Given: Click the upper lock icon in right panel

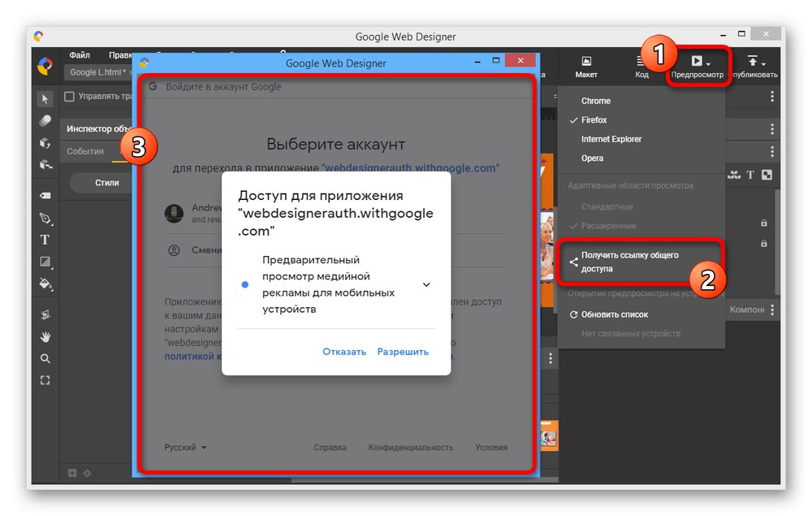Looking at the screenshot, I should (764, 223).
